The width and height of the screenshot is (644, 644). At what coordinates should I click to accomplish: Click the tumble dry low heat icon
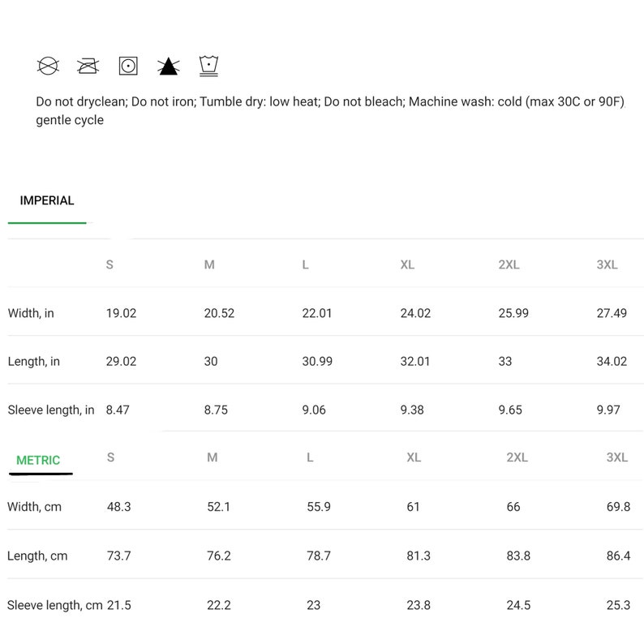[x=128, y=66]
